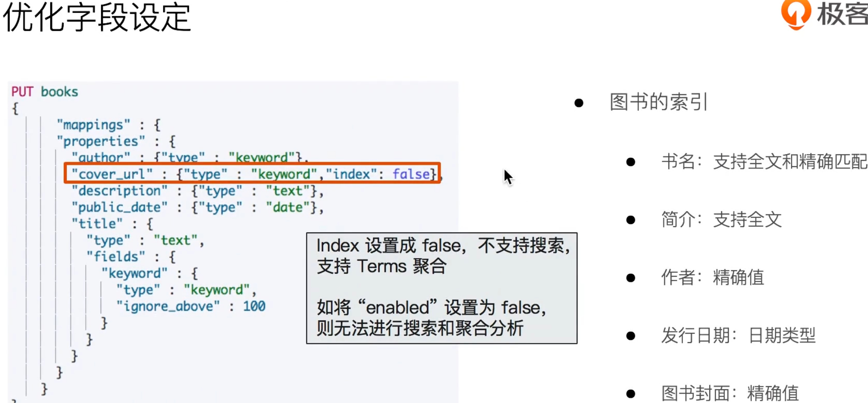Click the orange Geek logo icon

click(x=796, y=13)
